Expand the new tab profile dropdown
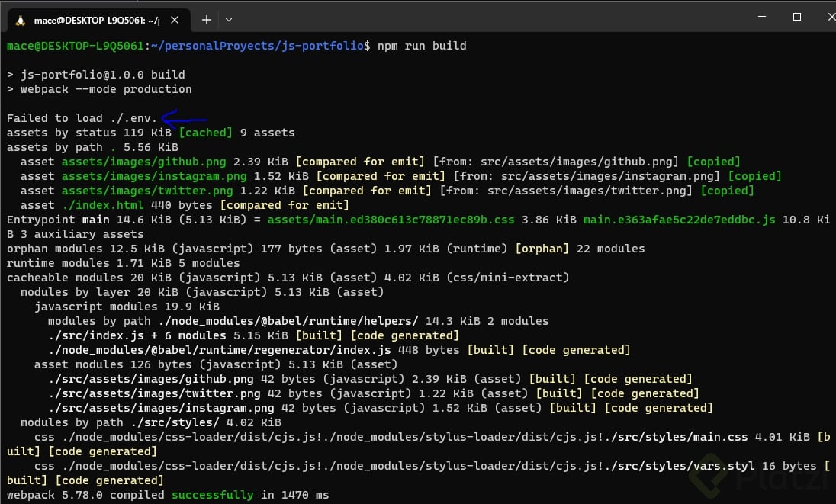 pyautogui.click(x=229, y=20)
